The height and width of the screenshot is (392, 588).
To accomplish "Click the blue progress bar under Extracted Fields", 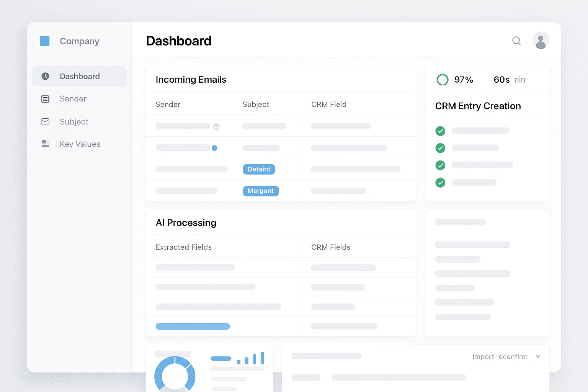I will [x=193, y=326].
